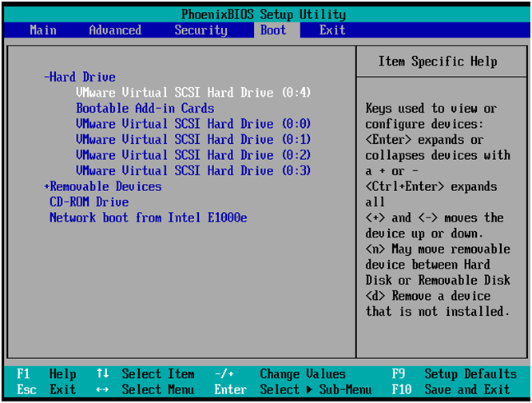Select VMware Virtual SCSI Hard Drive (0:4)
Viewport: 532px width, 403px height.
click(193, 92)
